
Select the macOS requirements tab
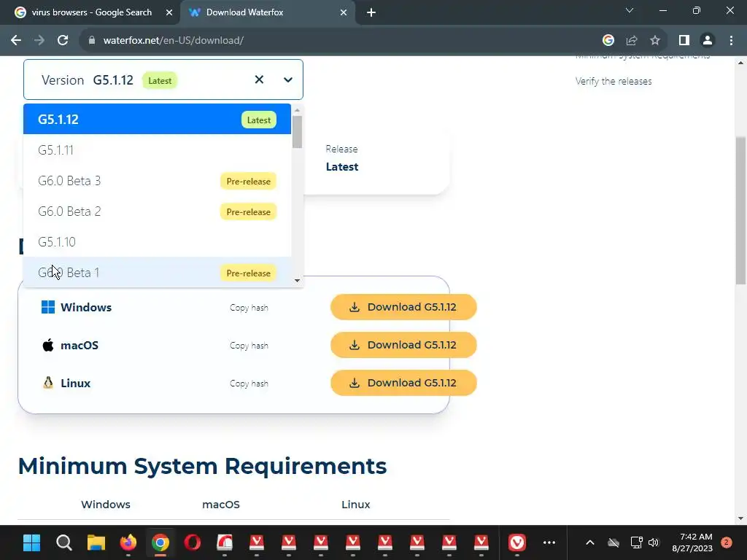point(221,505)
